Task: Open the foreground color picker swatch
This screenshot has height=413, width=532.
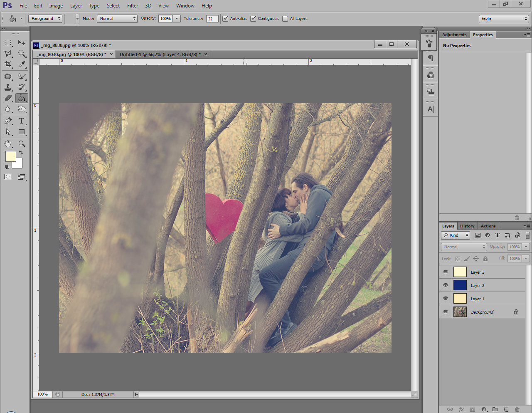Action: (x=10, y=156)
